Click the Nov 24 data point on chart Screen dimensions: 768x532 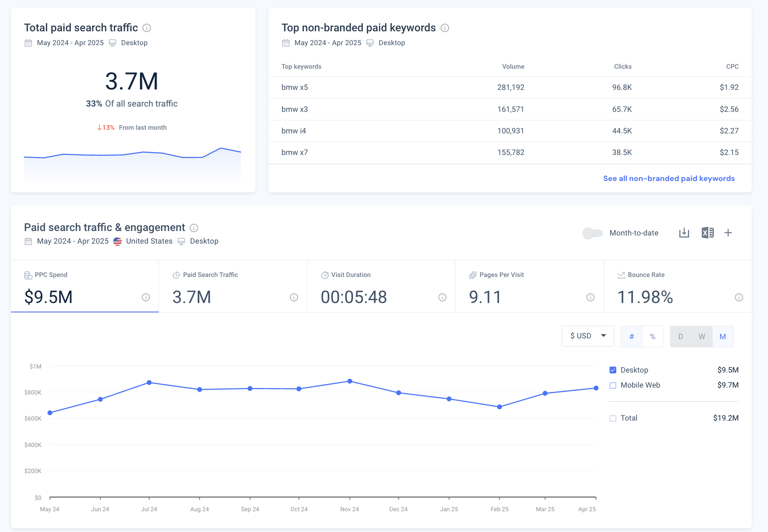coord(350,381)
